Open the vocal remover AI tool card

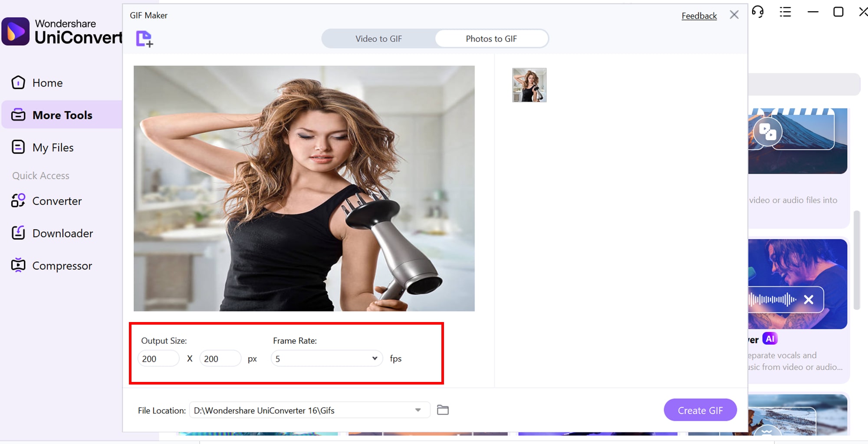pyautogui.click(x=798, y=310)
